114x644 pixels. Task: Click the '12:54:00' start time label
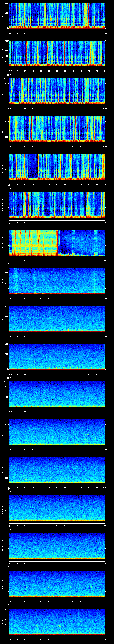[9, 412]
